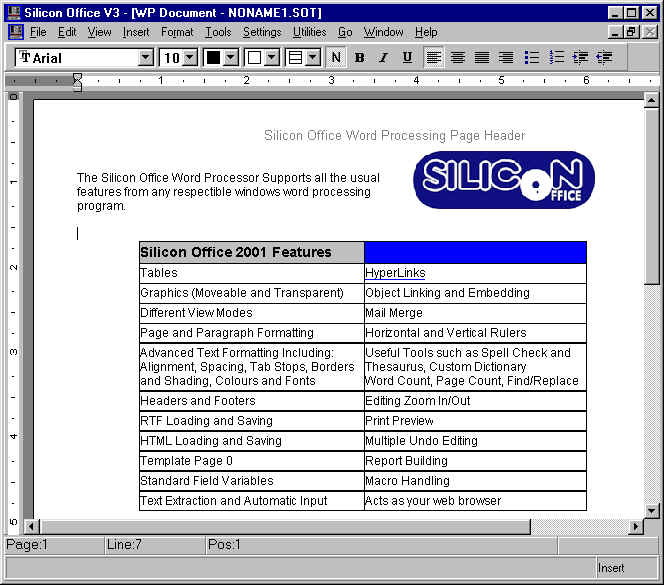Click the black text color swatch
This screenshot has width=664, height=585.
click(213, 57)
